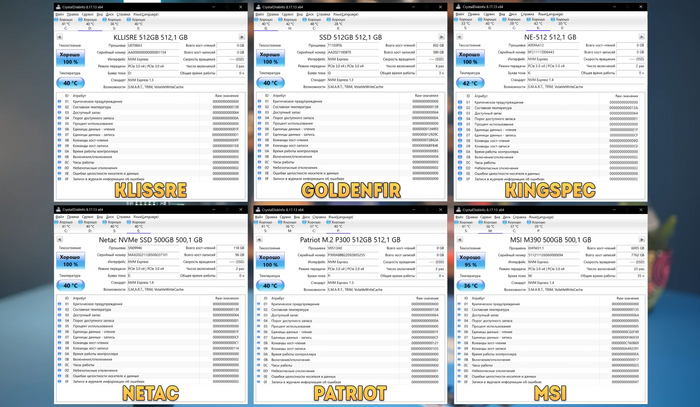Click serial number field in KLLISRE 512GB window
This screenshot has width=700, height=407.
pos(153,52)
